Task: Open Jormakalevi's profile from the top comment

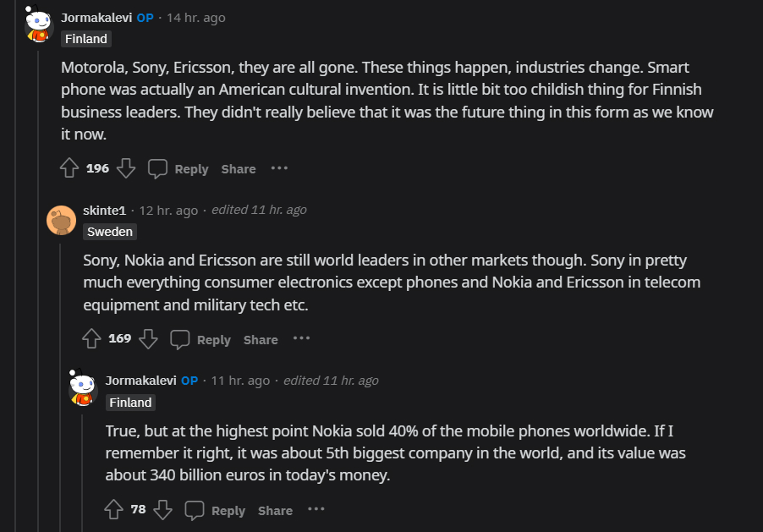Action: coord(96,18)
